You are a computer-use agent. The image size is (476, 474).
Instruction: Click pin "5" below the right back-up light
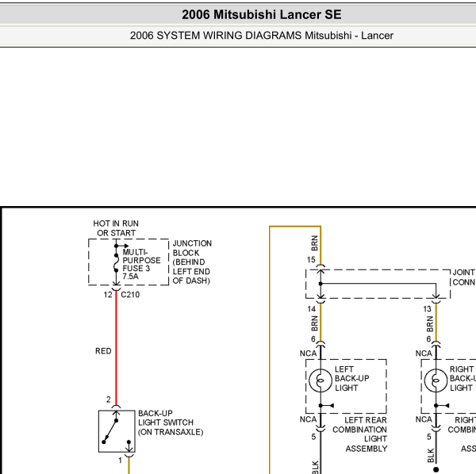pyautogui.click(x=429, y=437)
